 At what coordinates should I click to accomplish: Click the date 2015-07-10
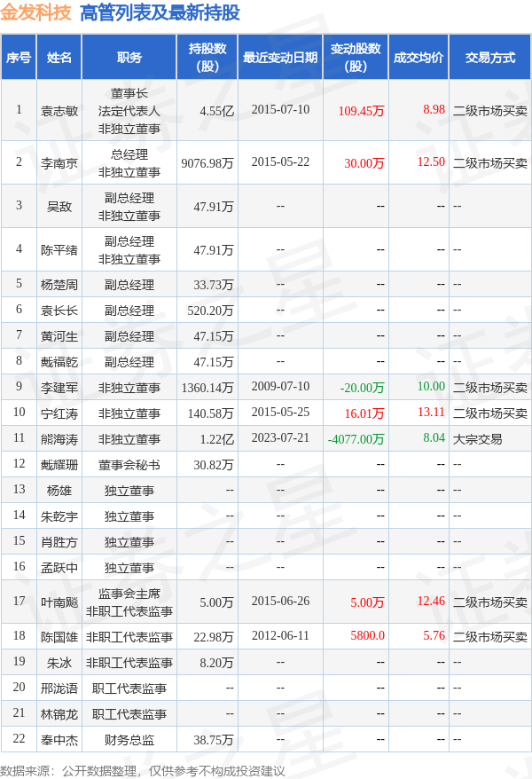tap(280, 109)
